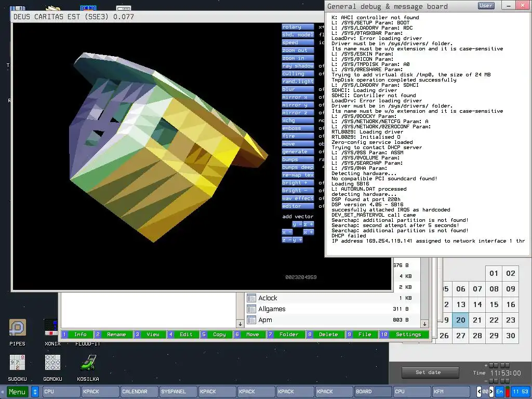The width and height of the screenshot is (532, 399).
Task: Click the add vector y + button
Action: (297, 240)
